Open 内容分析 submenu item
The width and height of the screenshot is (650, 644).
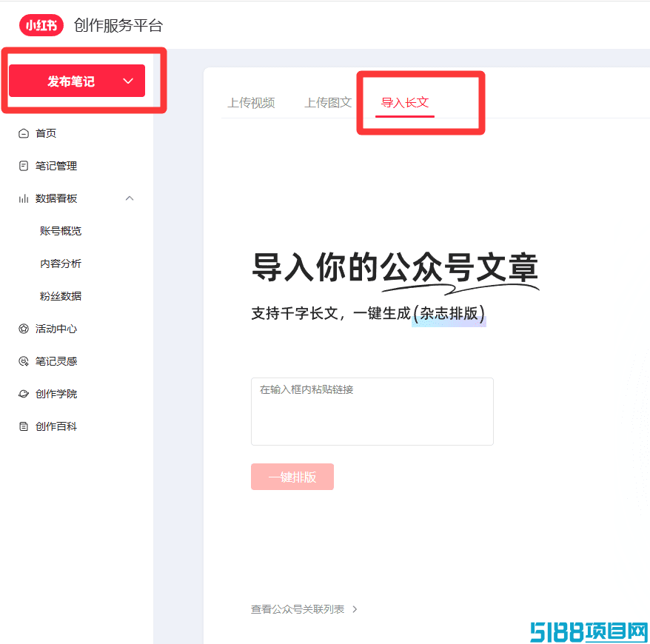(61, 264)
